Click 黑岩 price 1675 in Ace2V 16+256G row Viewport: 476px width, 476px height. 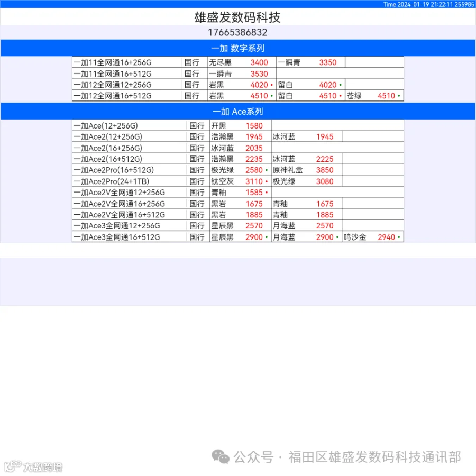click(x=254, y=204)
